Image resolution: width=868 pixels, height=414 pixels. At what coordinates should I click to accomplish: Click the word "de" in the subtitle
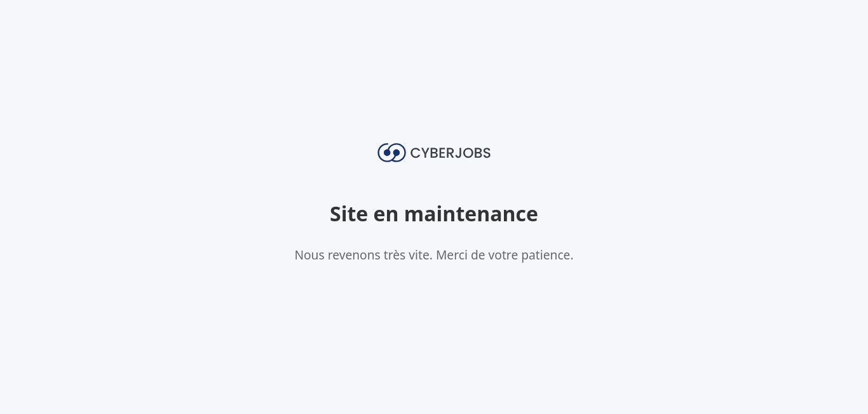pos(478,255)
